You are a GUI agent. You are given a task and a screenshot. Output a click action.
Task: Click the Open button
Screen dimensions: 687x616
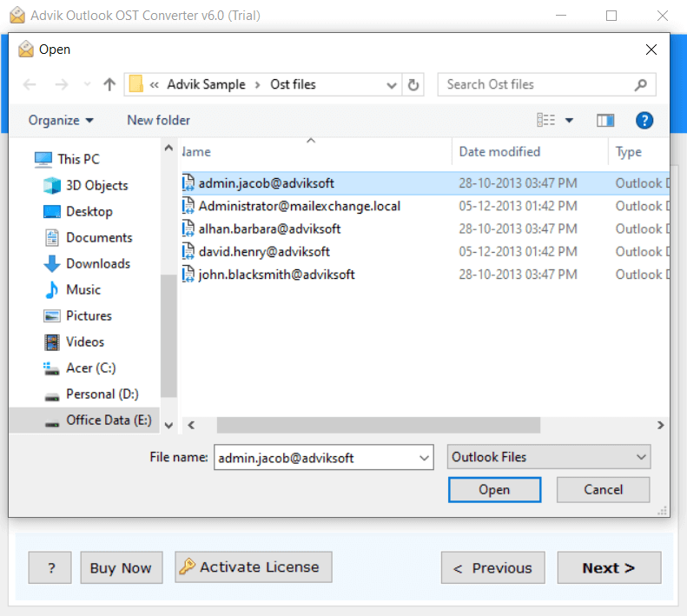tap(494, 490)
